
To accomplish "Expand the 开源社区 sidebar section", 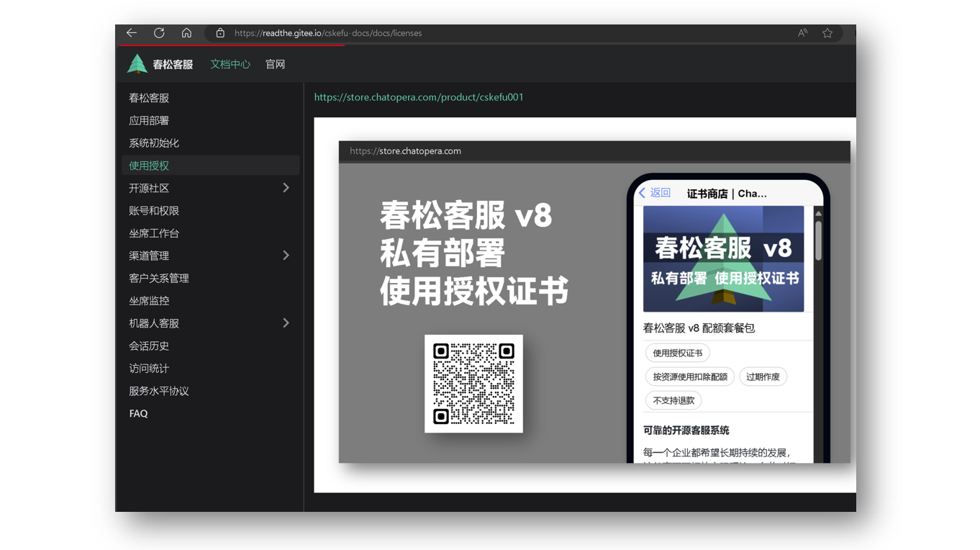I will tap(286, 188).
